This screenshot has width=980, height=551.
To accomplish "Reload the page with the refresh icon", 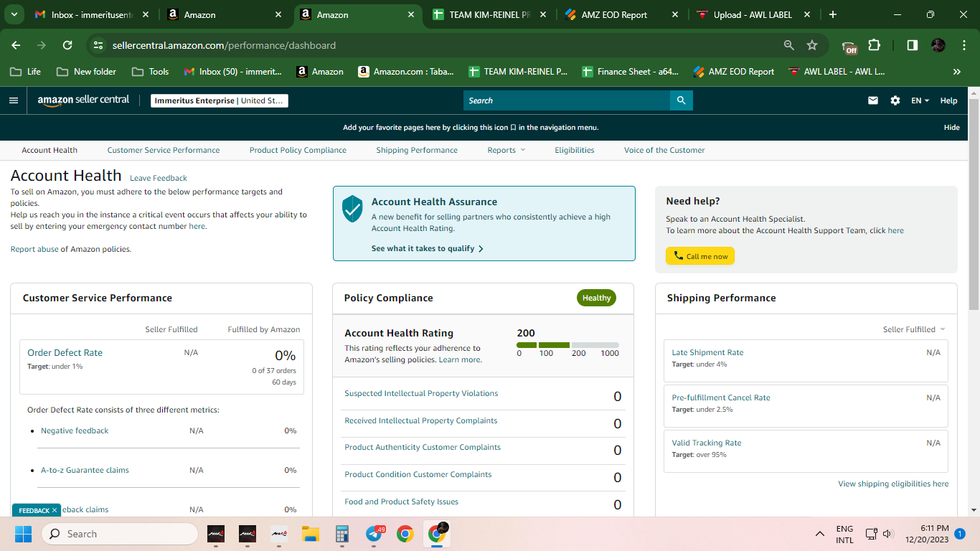I will tap(67, 45).
